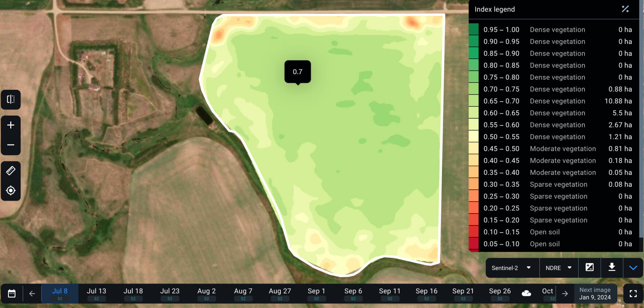
Task: Click the 0.05 – 0.10 color swatch
Action: [x=473, y=243]
